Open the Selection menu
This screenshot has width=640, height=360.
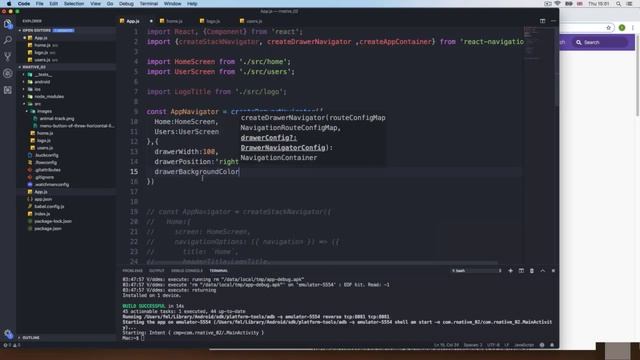[74, 4]
